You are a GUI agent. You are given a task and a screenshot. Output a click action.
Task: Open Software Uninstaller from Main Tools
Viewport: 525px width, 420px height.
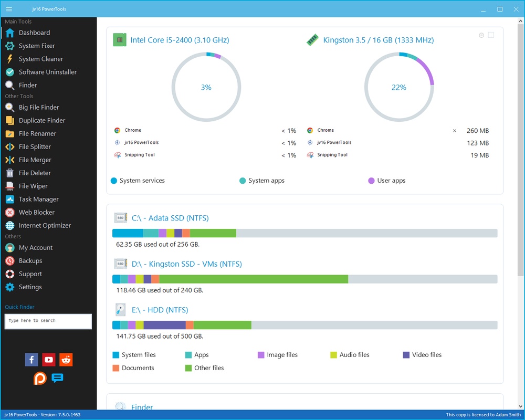[x=47, y=72]
